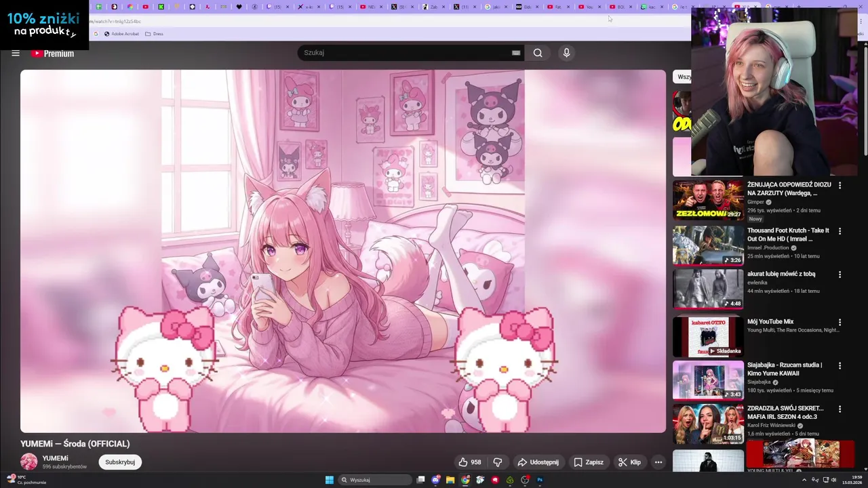
Task: Click the Klip scissors button
Action: pyautogui.click(x=629, y=462)
